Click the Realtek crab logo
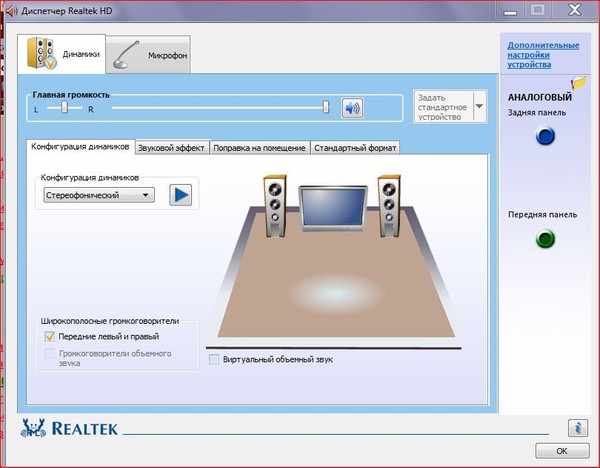This screenshot has width=600, height=468. [x=33, y=428]
